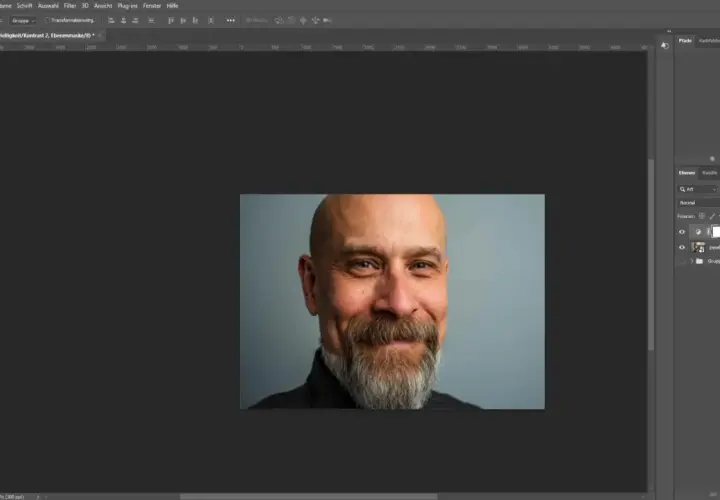
Task: Switch to the Ebenen tab
Action: tap(686, 173)
